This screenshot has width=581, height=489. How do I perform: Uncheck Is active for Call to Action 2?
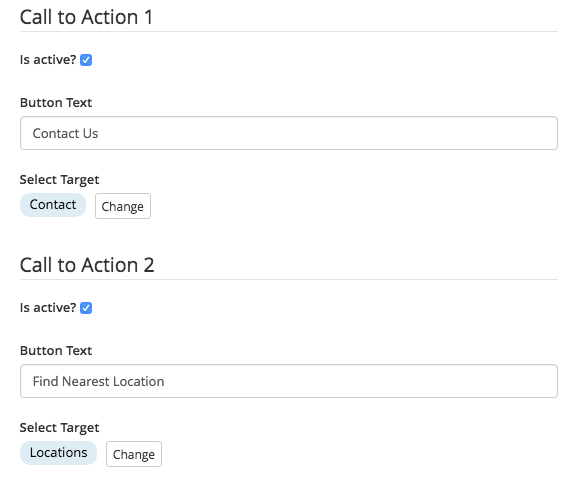(x=86, y=308)
